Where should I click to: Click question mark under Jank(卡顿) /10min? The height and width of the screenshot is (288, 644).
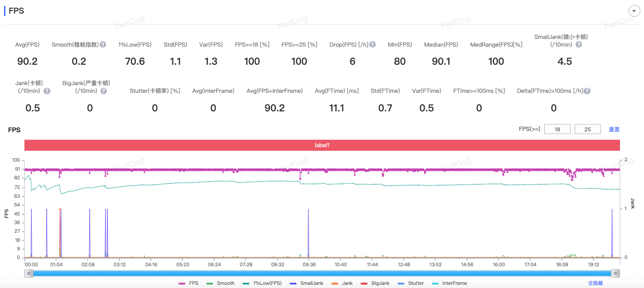click(47, 91)
